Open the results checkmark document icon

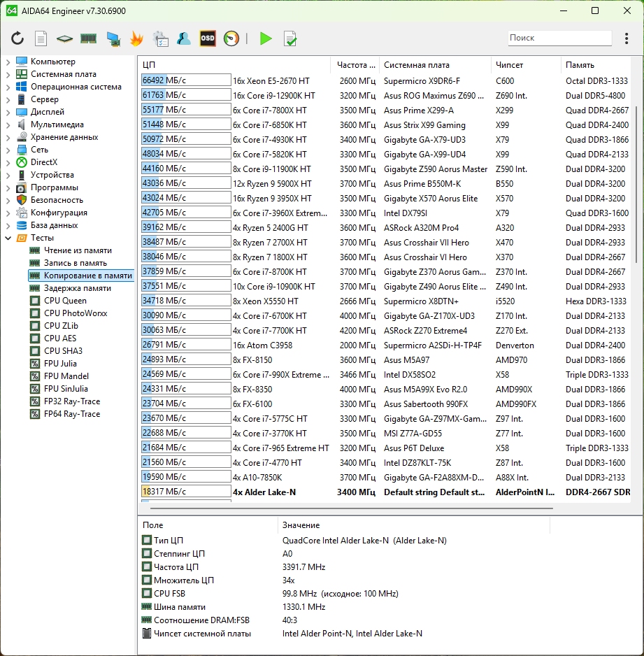click(290, 38)
